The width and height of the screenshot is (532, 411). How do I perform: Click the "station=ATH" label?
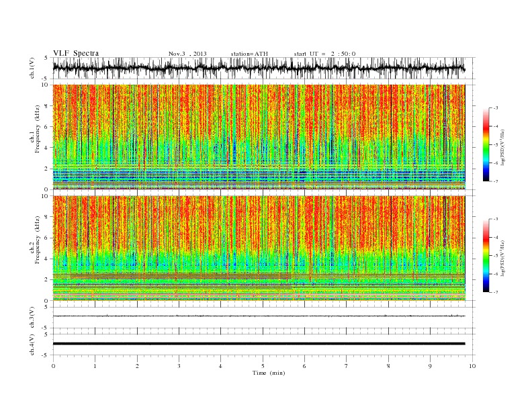(249, 54)
